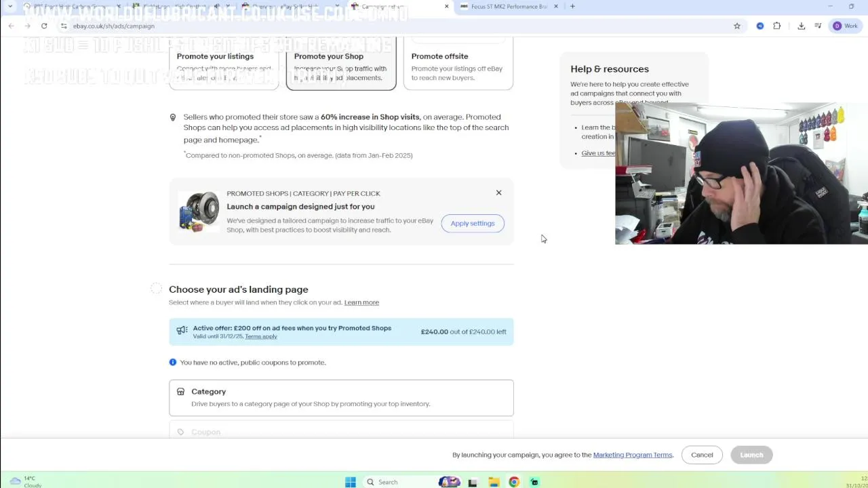
Task: Open browser downloads icon
Action: coord(802,26)
